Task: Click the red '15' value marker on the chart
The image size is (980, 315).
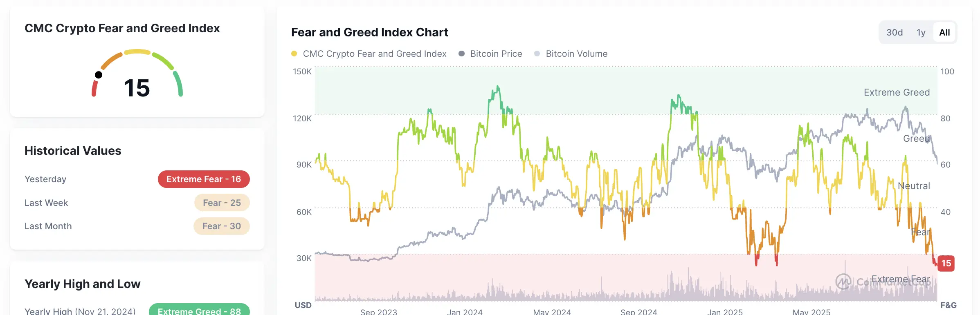Action: point(947,263)
